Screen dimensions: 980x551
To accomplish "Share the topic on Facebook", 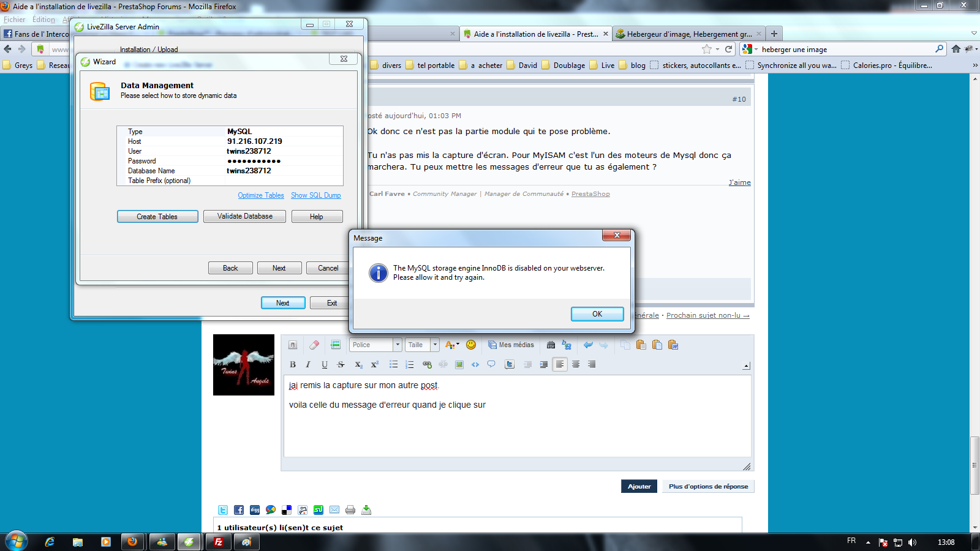I will (x=239, y=510).
